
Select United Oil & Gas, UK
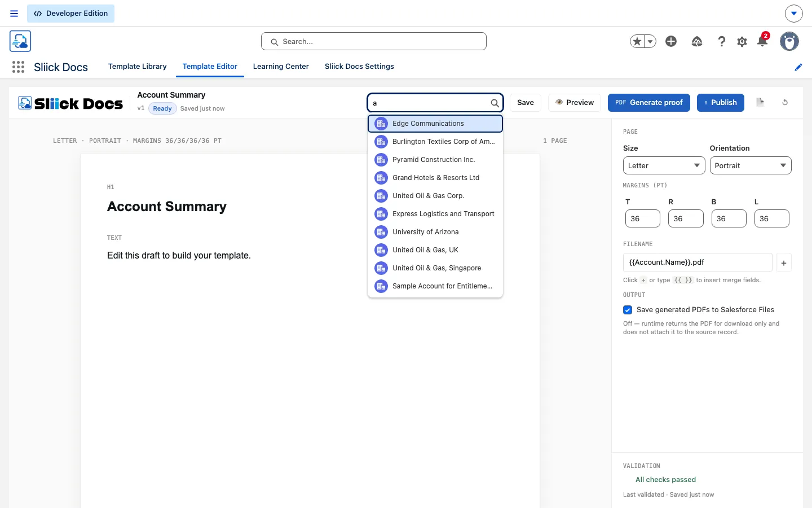pyautogui.click(x=435, y=250)
